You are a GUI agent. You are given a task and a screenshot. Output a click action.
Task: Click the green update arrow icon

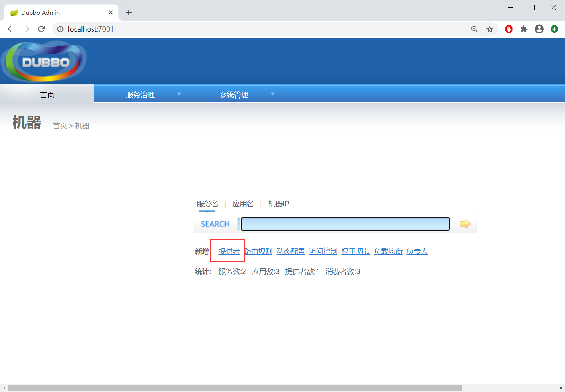point(554,29)
